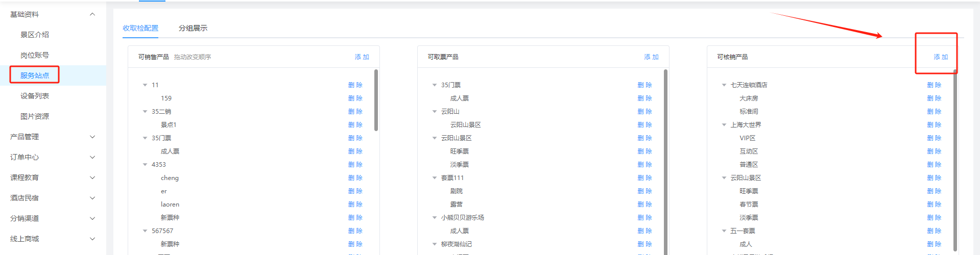980x255 pixels.
Task: Collapse the 上海大世界 tree node arrow
Action: point(724,125)
